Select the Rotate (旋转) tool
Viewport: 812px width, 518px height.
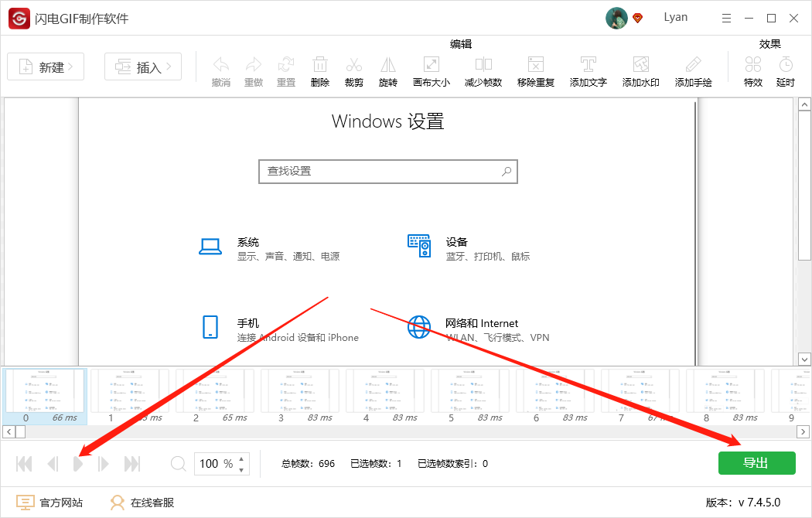pyautogui.click(x=388, y=71)
